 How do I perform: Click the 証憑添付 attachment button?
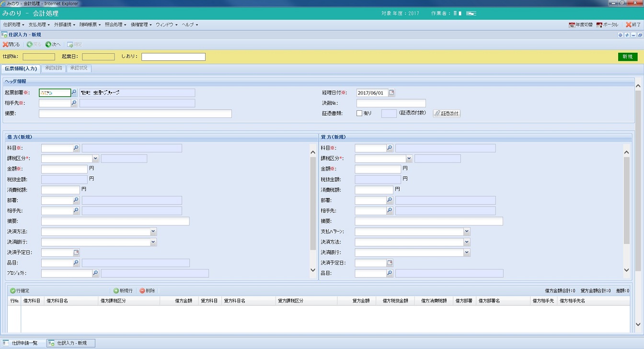pos(447,114)
